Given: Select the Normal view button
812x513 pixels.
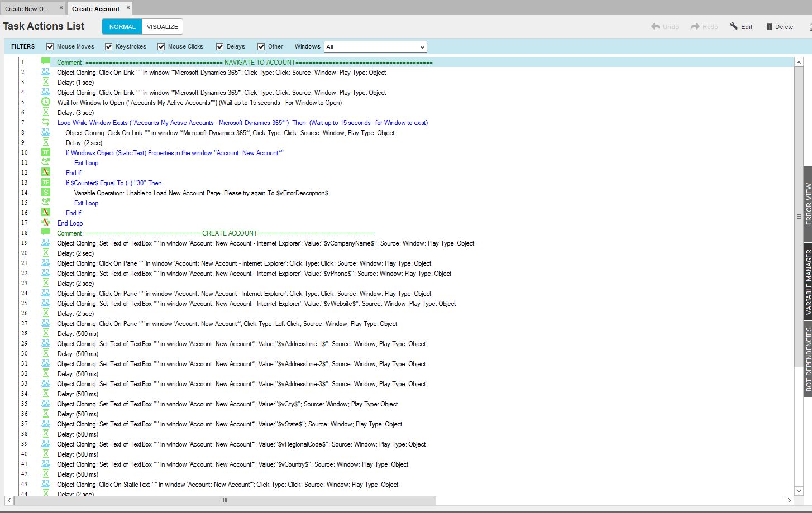Looking at the screenshot, I should (122, 27).
